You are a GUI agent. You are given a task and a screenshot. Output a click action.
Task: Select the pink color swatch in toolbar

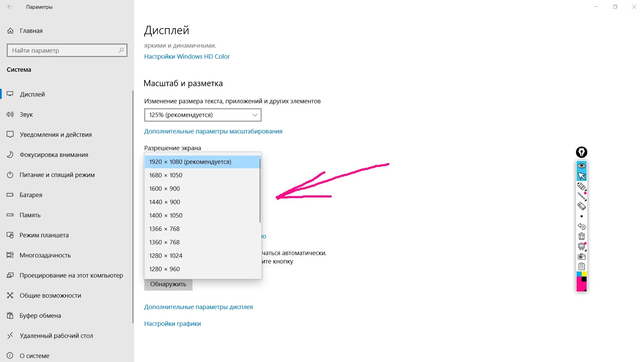point(580,286)
